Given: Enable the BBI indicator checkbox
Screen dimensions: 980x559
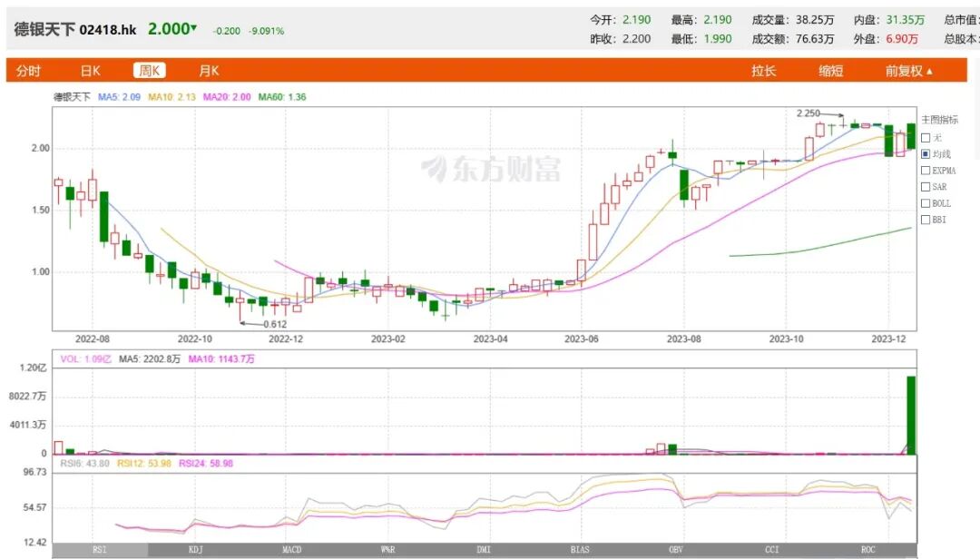Looking at the screenshot, I should click(926, 220).
